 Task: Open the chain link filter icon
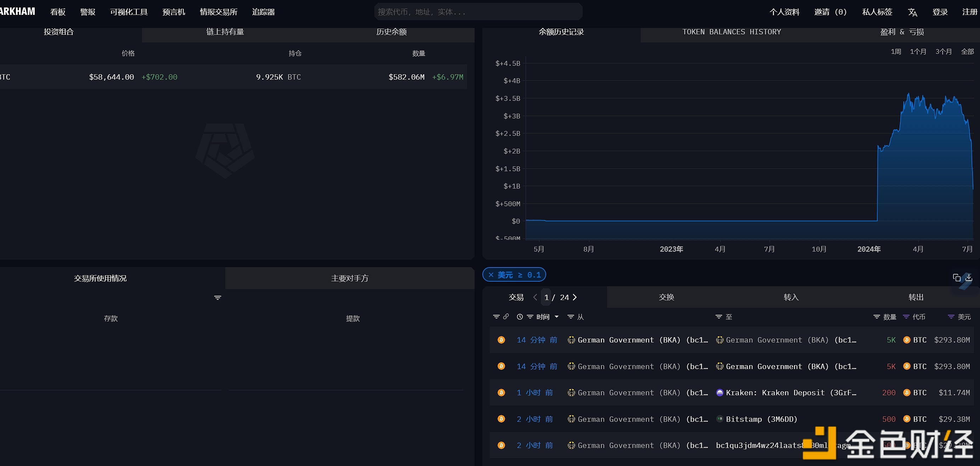point(506,317)
